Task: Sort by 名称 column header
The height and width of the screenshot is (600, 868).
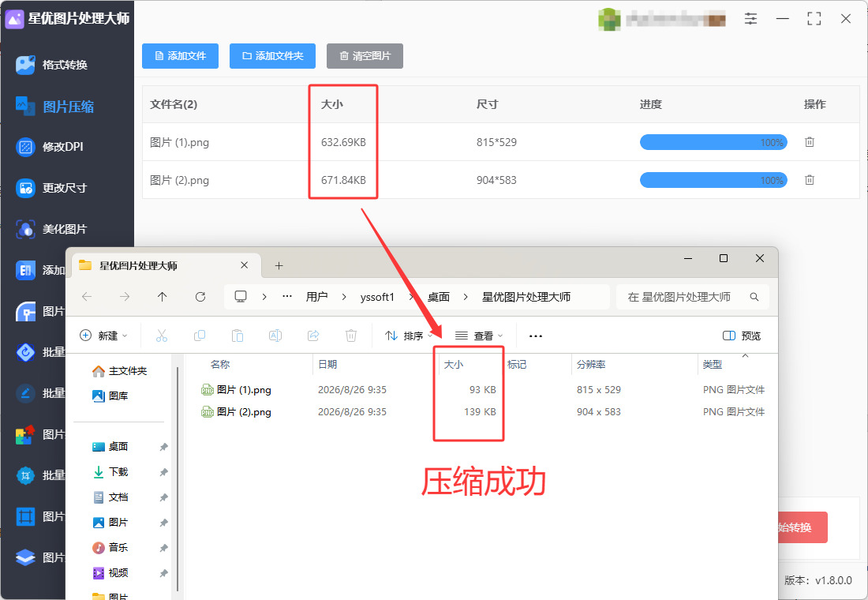Action: pos(220,365)
